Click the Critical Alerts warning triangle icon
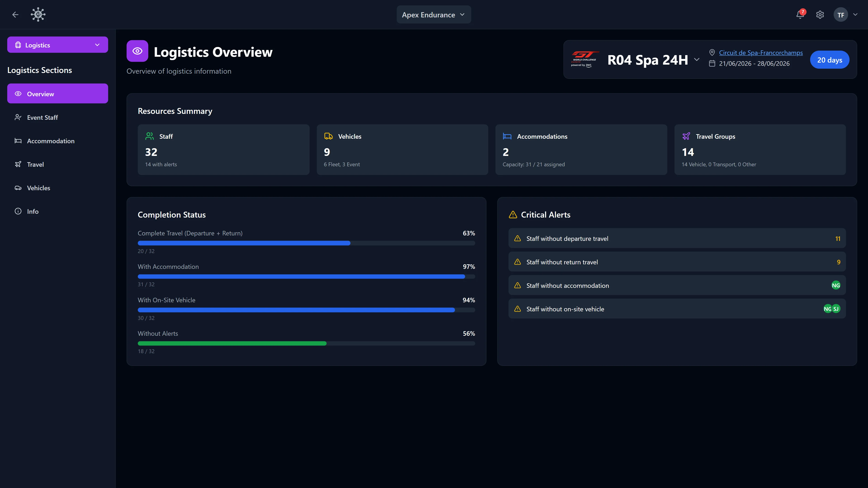 pos(513,215)
